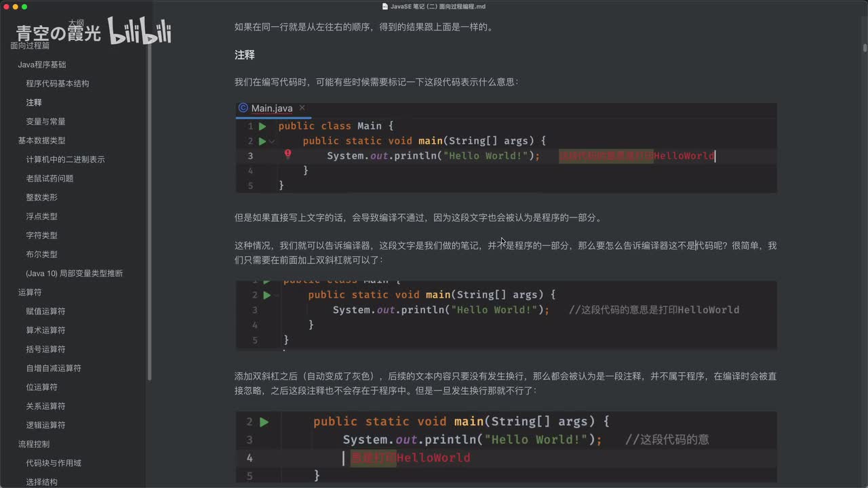This screenshot has width=868, height=488.
Task: Select 赋值运算符 outline item
Action: click(45, 311)
